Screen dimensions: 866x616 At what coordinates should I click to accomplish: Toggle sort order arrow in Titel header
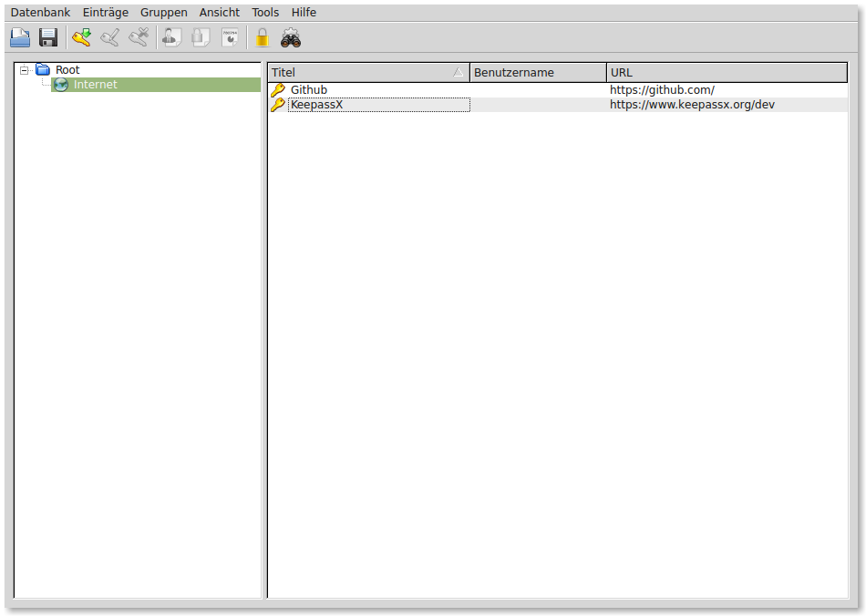pos(458,72)
